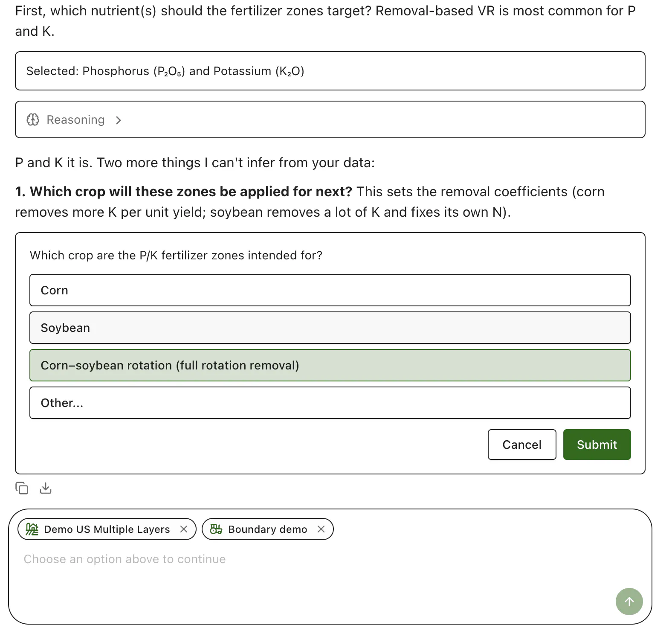
Task: Click the download response icon
Action: pyautogui.click(x=46, y=488)
